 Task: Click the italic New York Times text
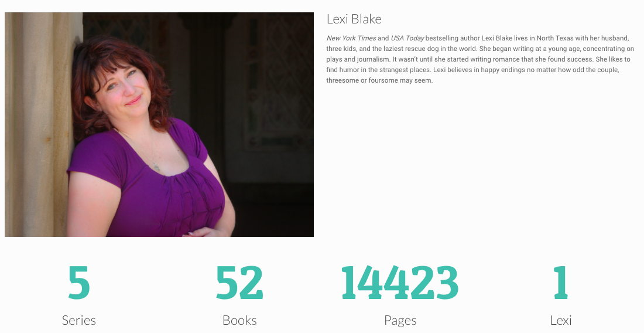pyautogui.click(x=351, y=38)
